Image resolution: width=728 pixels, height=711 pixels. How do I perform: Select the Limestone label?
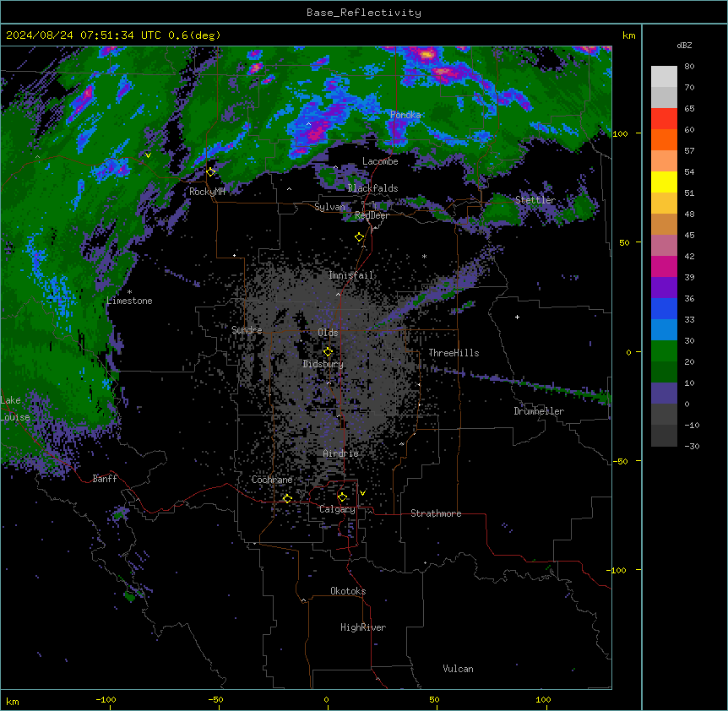pos(129,301)
